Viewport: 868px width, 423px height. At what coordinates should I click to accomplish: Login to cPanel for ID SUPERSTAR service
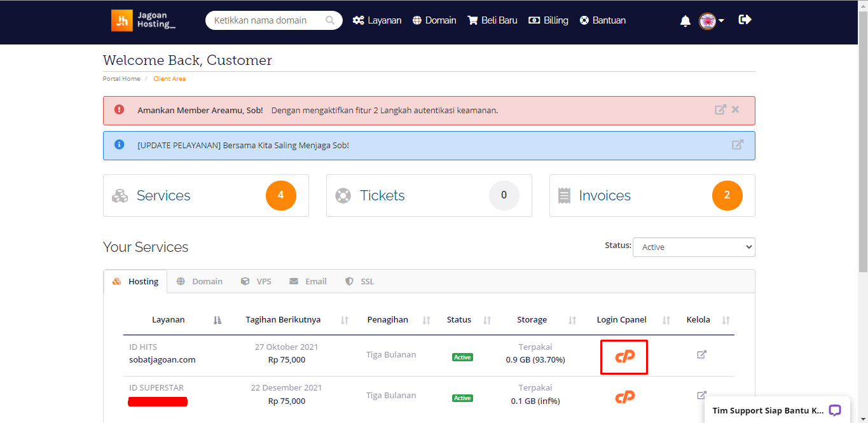pos(624,397)
